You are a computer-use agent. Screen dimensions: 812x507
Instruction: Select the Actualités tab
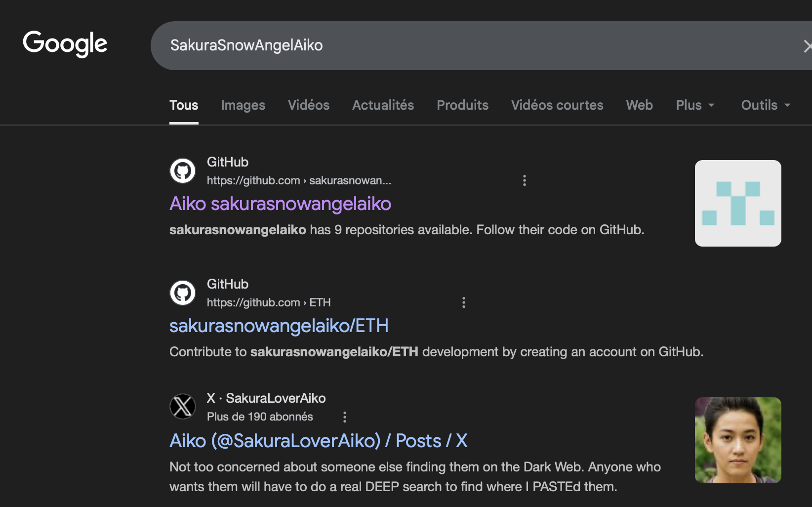tap(383, 105)
